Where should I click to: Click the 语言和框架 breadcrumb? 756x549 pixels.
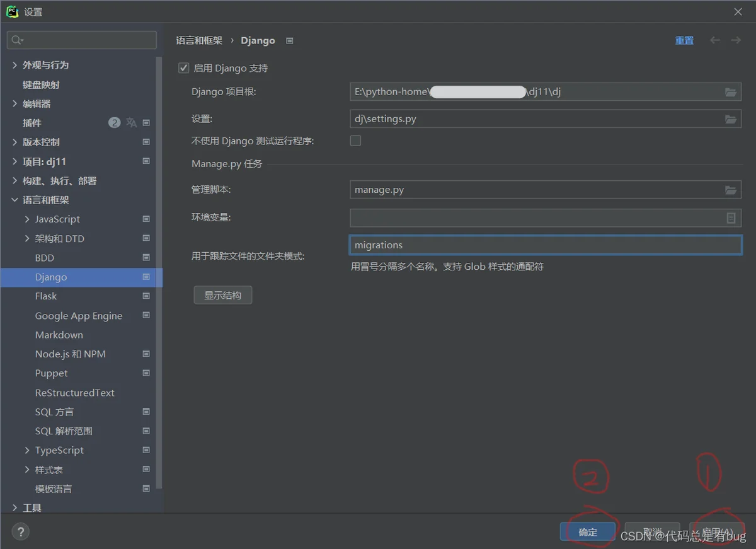click(x=199, y=40)
